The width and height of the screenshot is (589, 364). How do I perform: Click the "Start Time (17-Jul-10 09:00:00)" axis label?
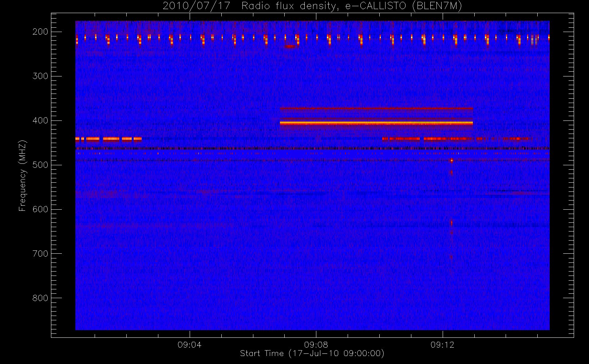click(x=312, y=353)
